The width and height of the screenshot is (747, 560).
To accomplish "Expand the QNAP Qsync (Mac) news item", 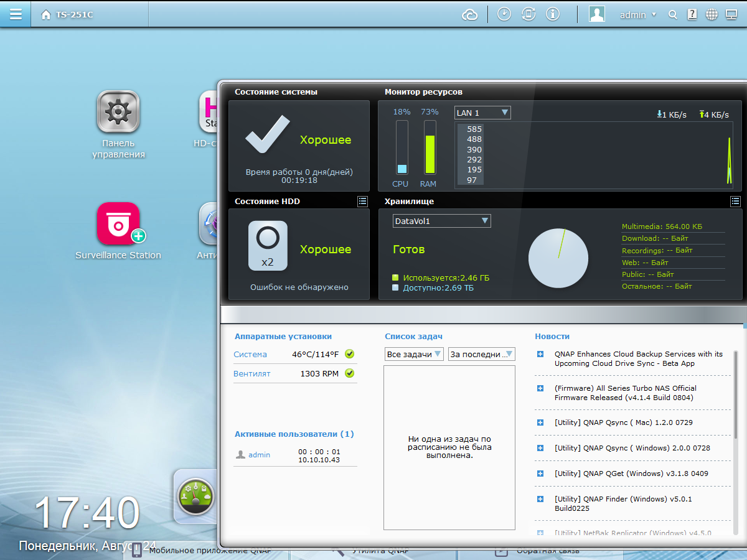I will (540, 422).
